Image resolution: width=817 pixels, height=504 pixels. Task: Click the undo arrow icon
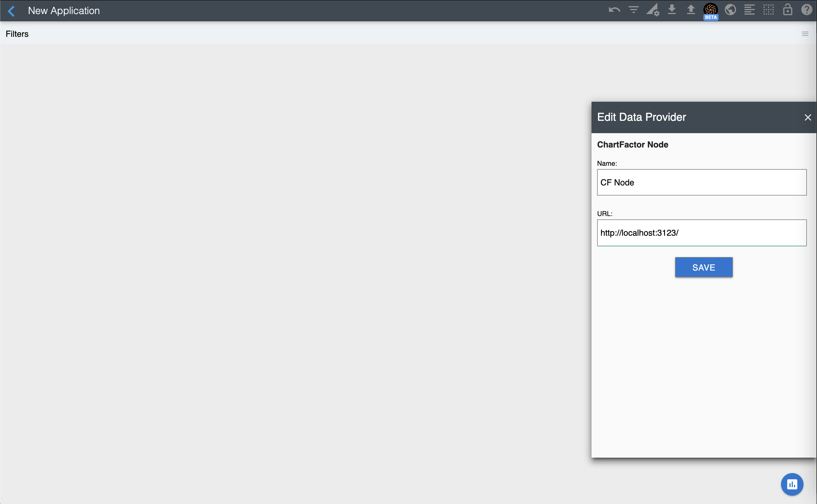(x=614, y=10)
